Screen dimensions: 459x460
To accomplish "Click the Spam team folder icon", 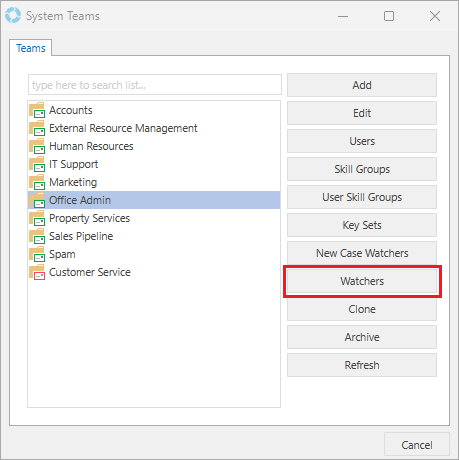I will tap(37, 254).
